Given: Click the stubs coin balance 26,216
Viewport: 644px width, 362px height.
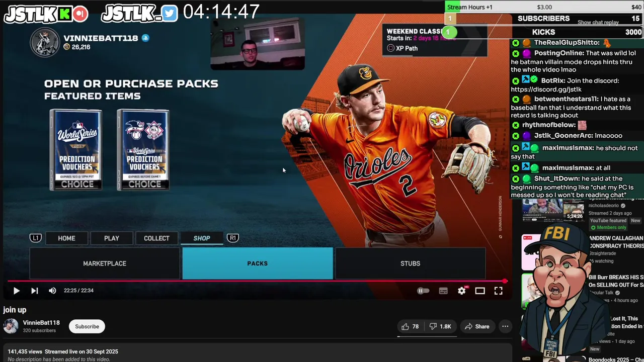Looking at the screenshot, I should [77, 47].
